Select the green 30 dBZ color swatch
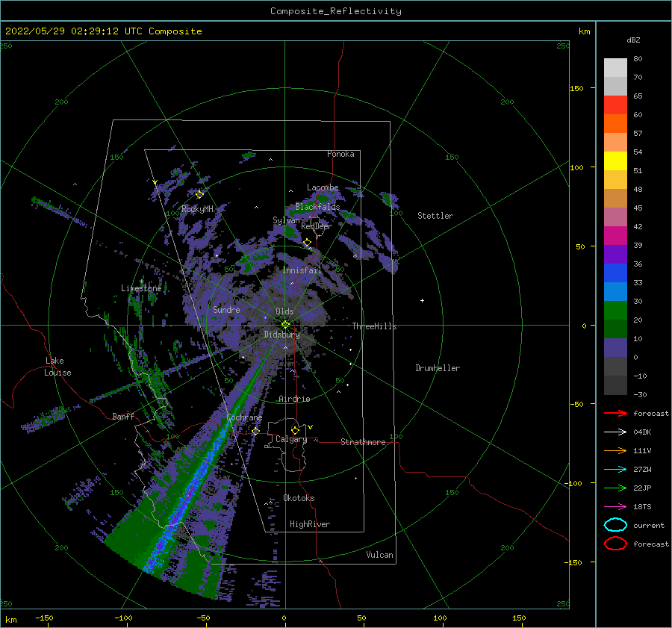The width and height of the screenshot is (672, 628). [x=615, y=311]
